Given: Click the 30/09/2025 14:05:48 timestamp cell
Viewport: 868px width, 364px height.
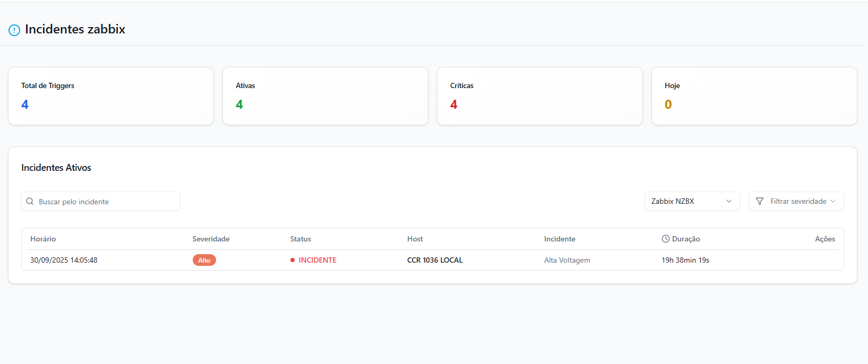Looking at the screenshot, I should point(64,260).
